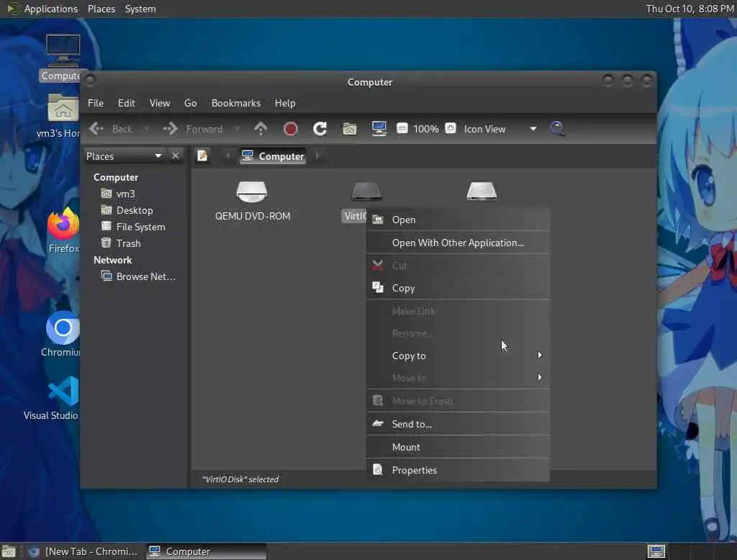Zoom in with plus icon
737x560 pixels.
coord(451,128)
